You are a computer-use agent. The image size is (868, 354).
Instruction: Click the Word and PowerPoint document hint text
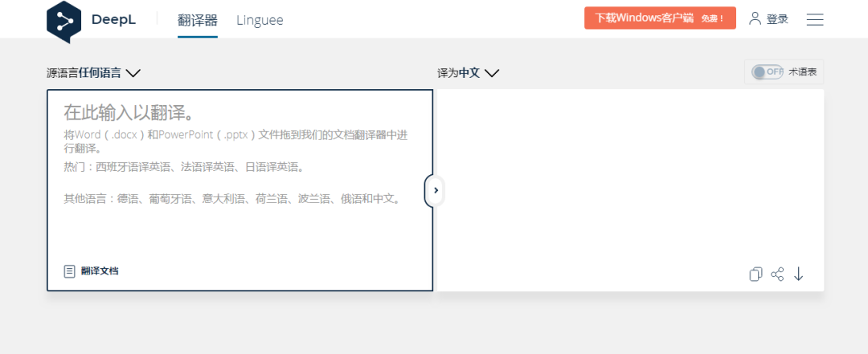coord(235,141)
